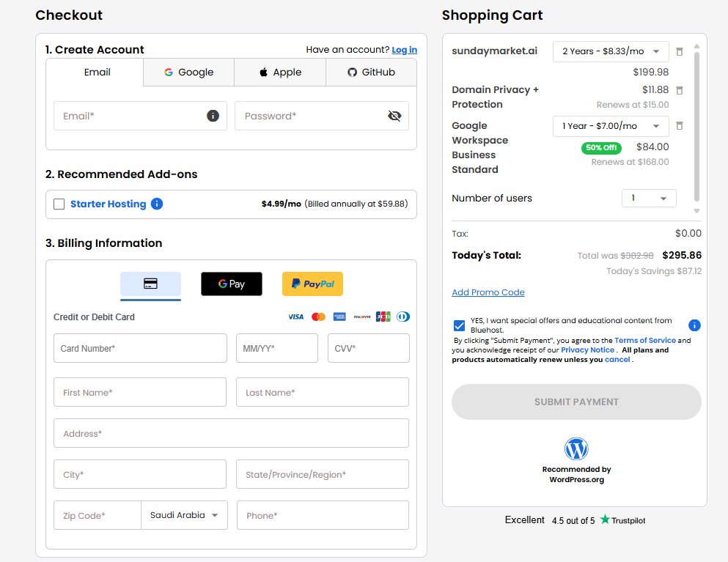Click the WordPress logo
This screenshot has height=562, width=728.
[576, 448]
